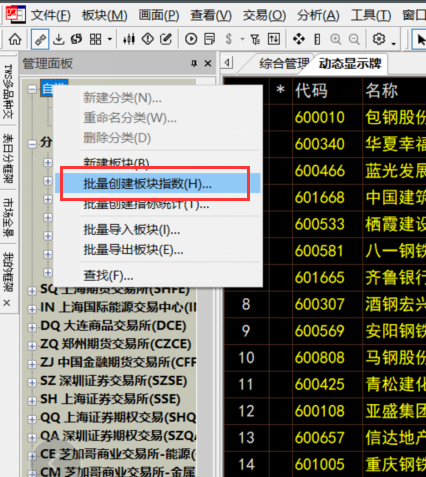This screenshot has width=426, height=477.
Task: Select the 市场全景 vertical side tab
Action: [8, 217]
